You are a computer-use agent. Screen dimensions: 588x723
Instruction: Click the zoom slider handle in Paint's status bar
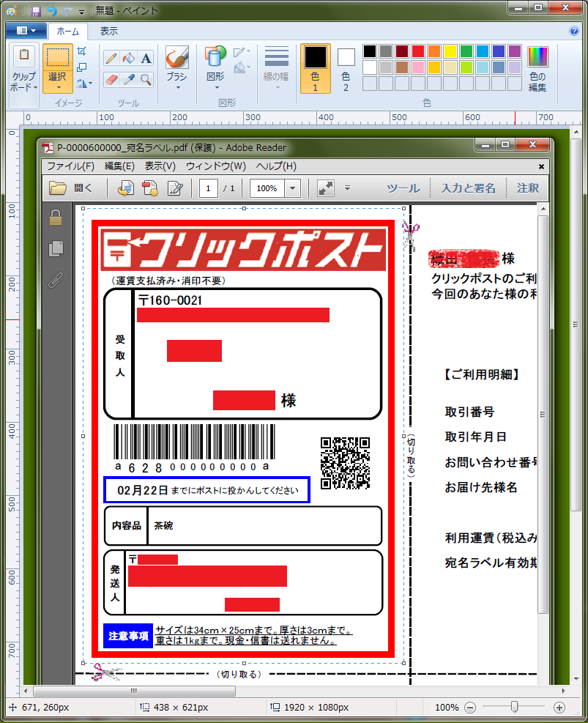514,707
